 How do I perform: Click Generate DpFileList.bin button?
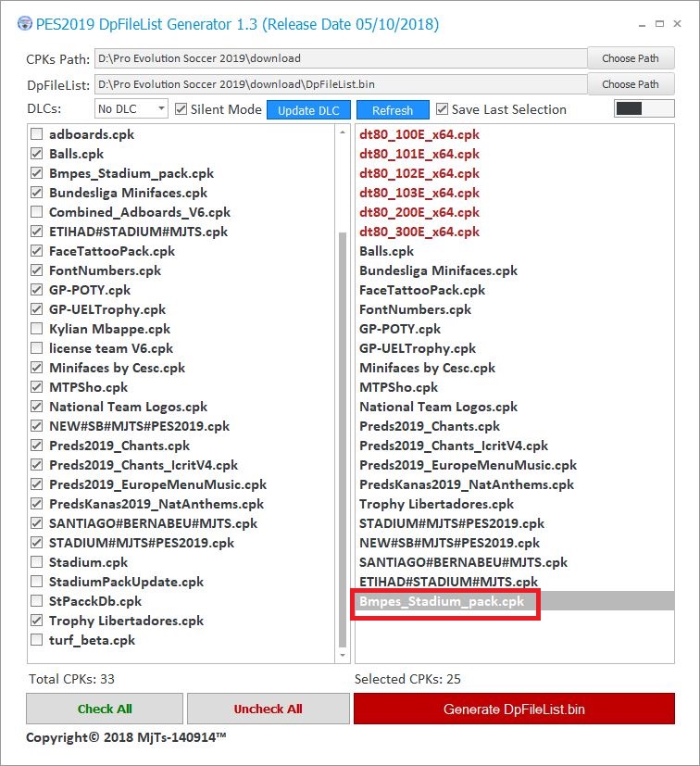pyautogui.click(x=514, y=709)
